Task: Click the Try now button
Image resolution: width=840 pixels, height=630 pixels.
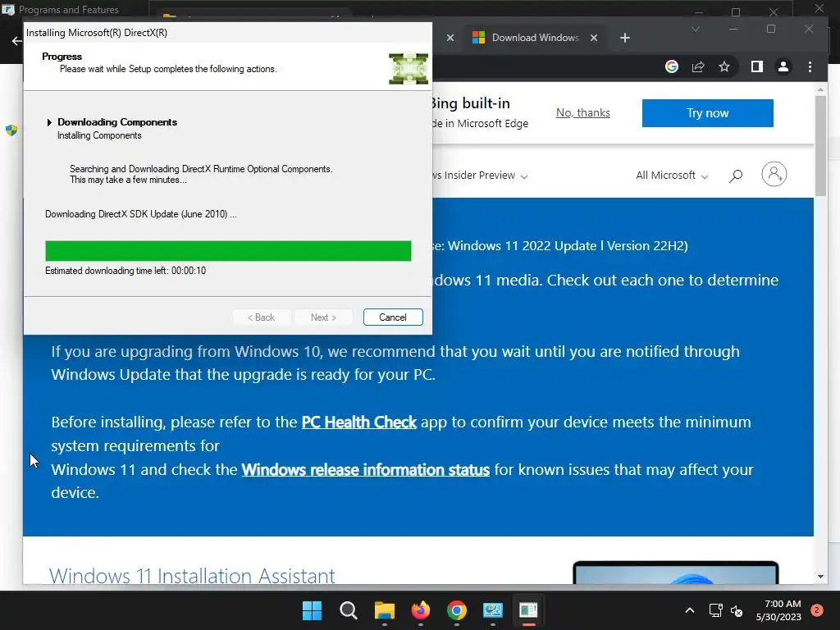Action: 707,113
